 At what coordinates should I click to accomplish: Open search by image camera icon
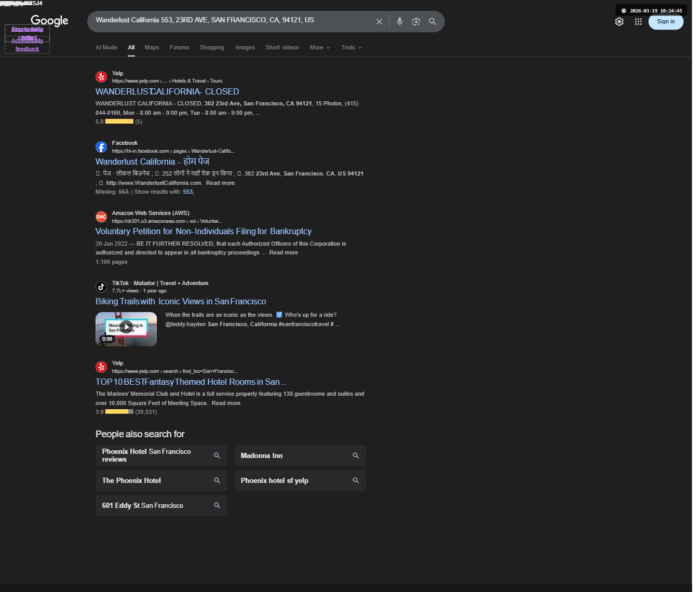click(x=416, y=22)
